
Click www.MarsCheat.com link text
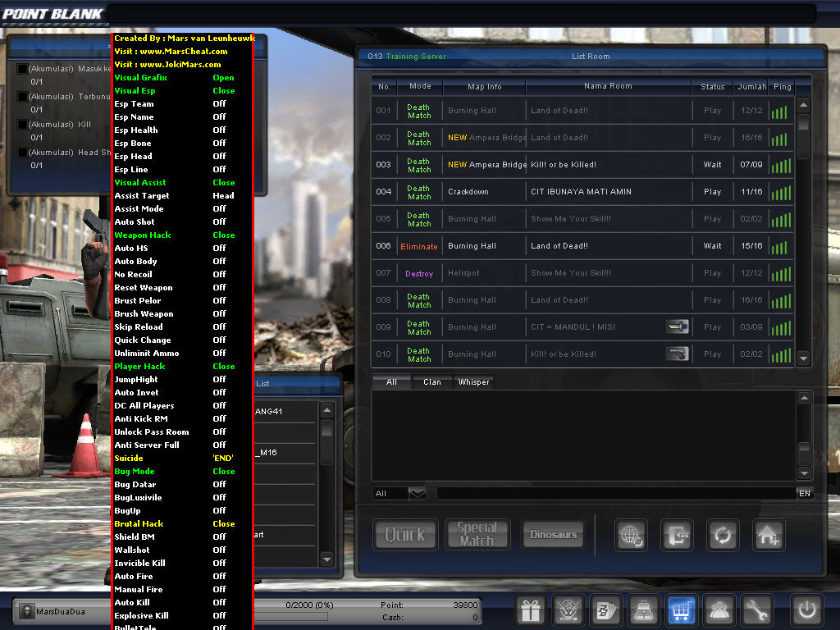[x=184, y=52]
